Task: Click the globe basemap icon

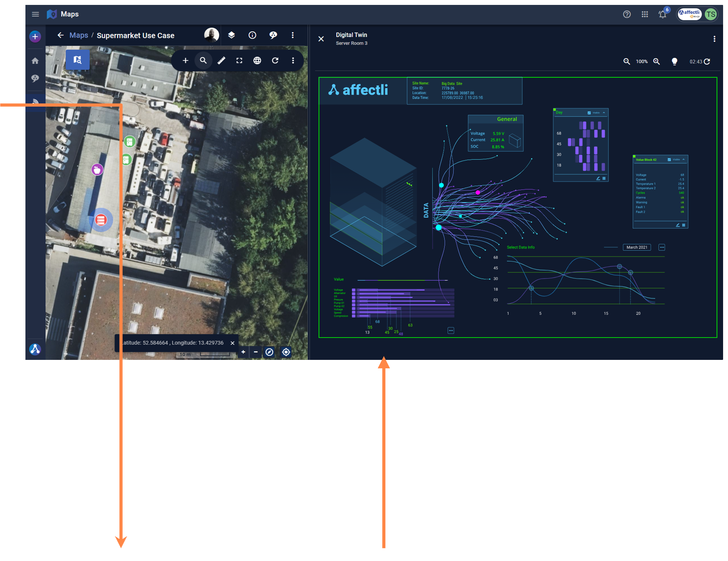Action: 257,61
